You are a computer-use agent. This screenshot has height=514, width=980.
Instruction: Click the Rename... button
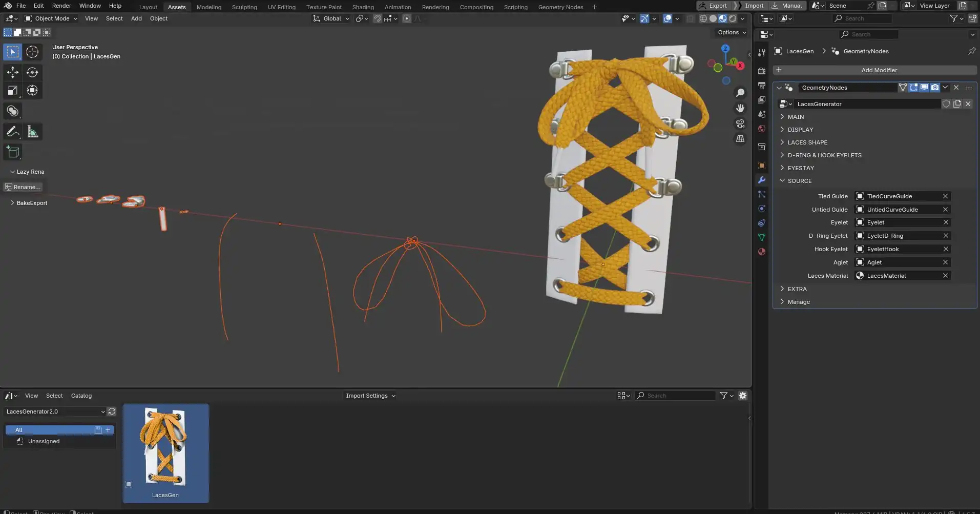(23, 187)
